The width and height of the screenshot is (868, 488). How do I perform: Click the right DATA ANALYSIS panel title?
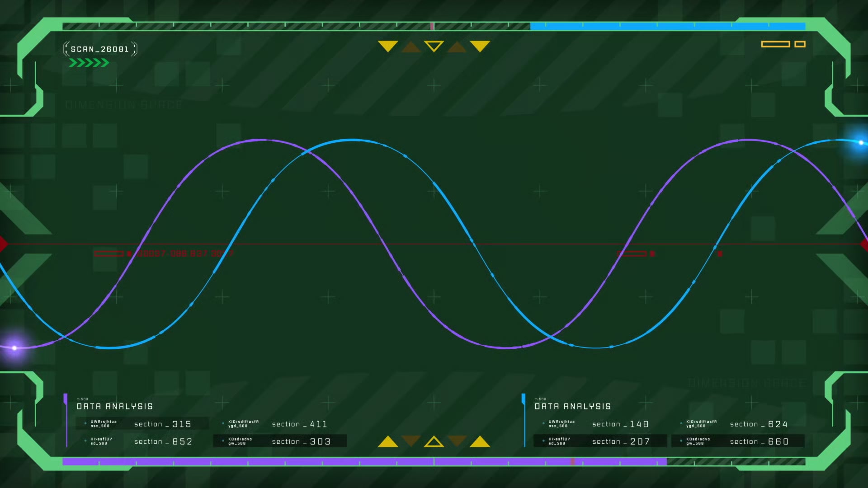coord(572,406)
